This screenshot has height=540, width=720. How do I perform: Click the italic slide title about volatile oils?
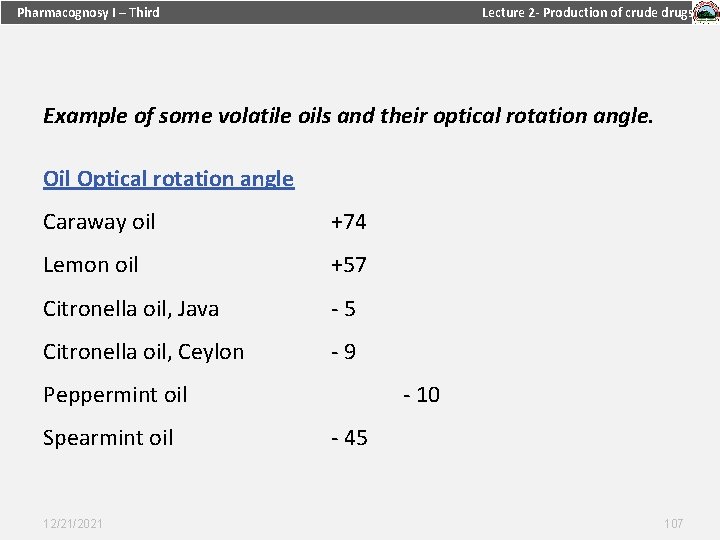[348, 116]
